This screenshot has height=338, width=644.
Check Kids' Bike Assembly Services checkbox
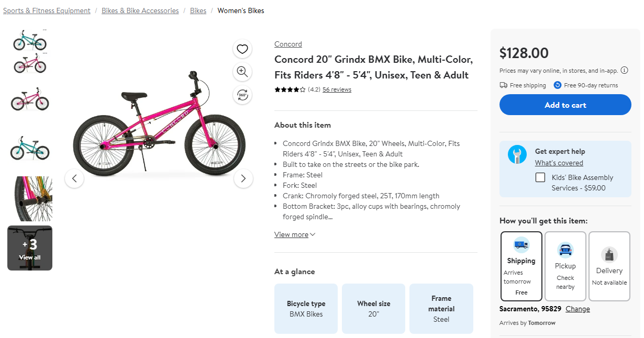540,177
